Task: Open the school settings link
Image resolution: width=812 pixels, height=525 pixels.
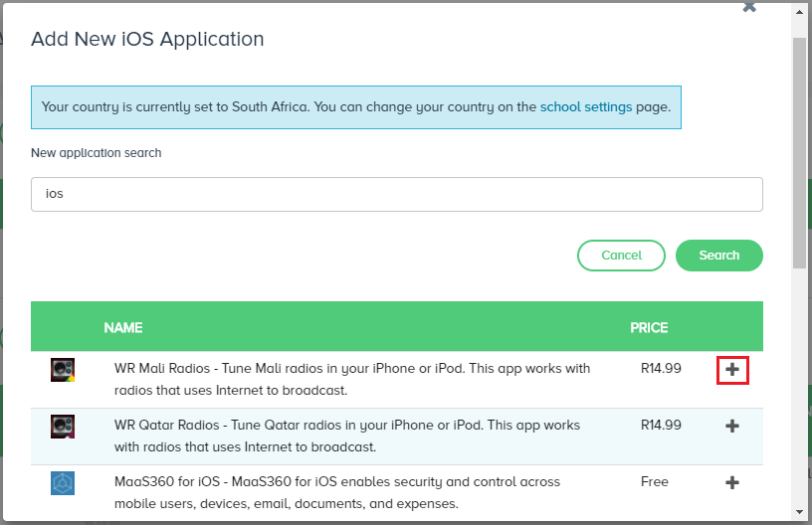Action: (x=586, y=107)
